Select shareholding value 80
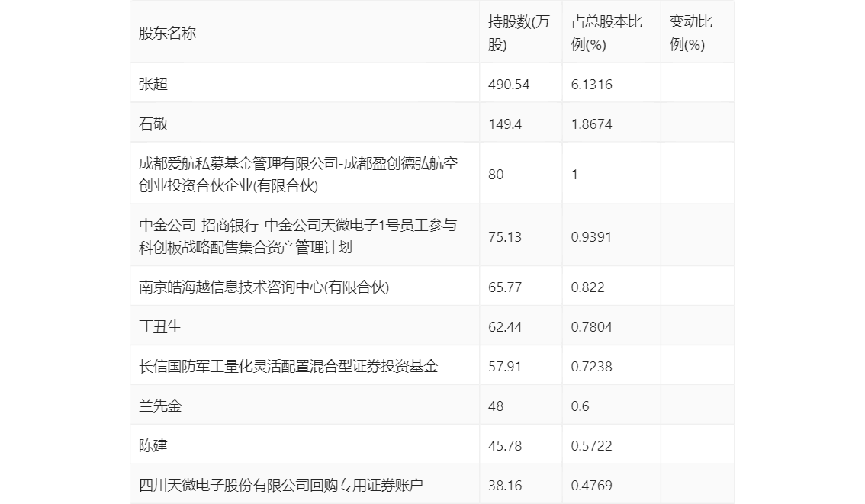 pyautogui.click(x=496, y=175)
